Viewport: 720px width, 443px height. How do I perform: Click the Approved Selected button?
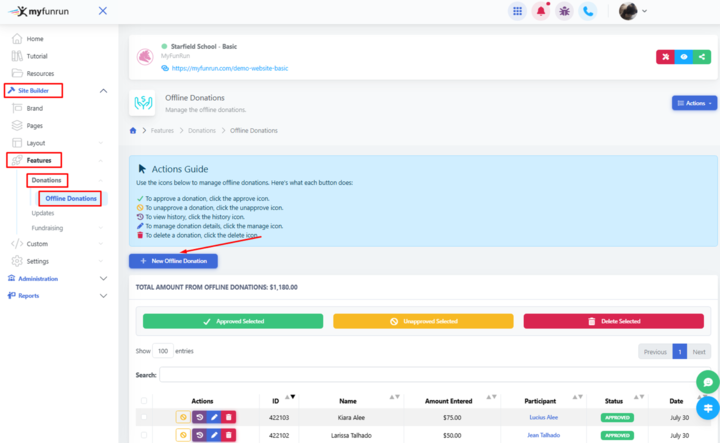point(233,321)
